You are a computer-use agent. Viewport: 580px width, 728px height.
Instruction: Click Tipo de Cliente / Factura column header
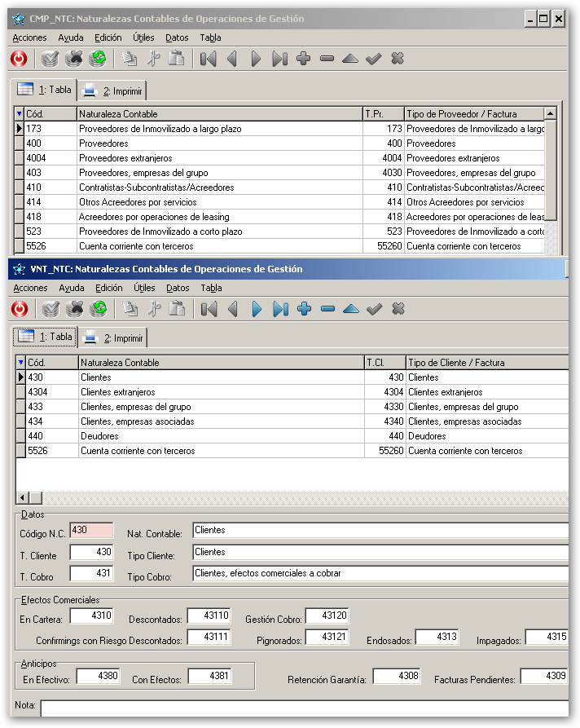tap(487, 363)
